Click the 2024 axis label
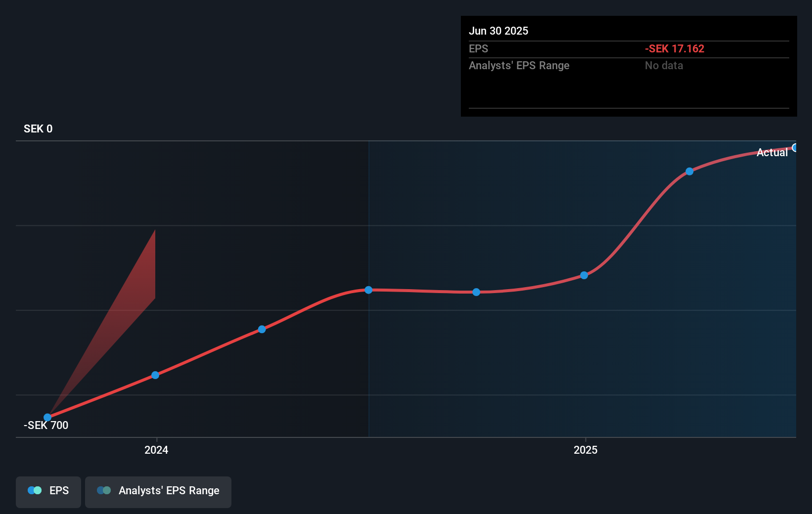Viewport: 812px width, 514px height. (156, 450)
